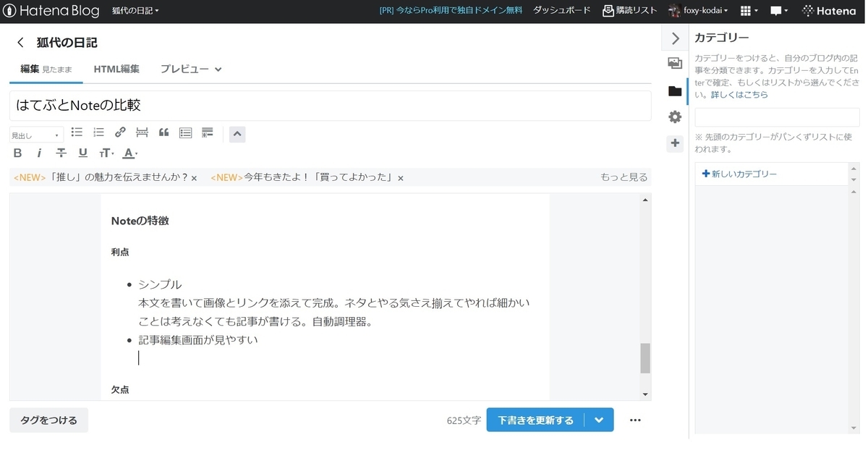This screenshot has width=868, height=453.
Task: Go back with the left arrow beside 狐代の日記
Action: point(20,43)
